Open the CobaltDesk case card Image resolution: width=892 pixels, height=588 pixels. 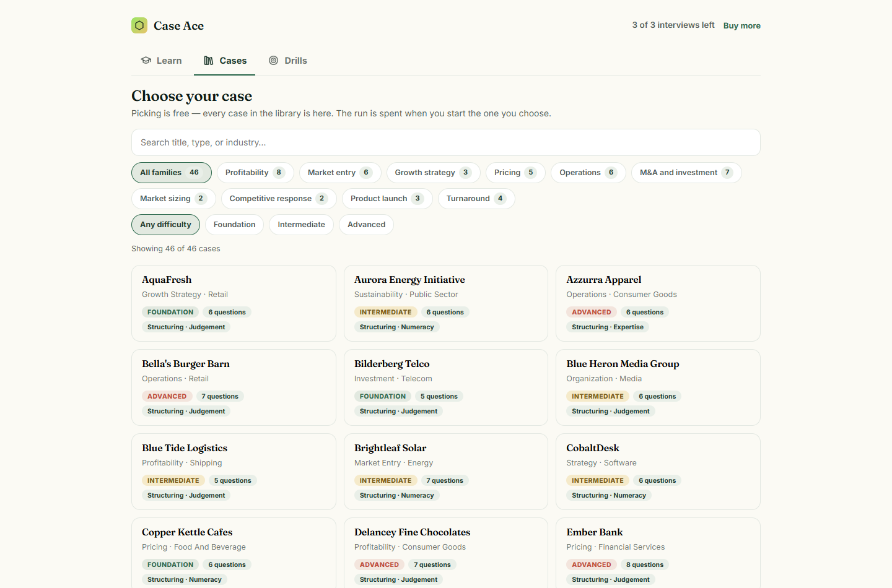click(658, 472)
